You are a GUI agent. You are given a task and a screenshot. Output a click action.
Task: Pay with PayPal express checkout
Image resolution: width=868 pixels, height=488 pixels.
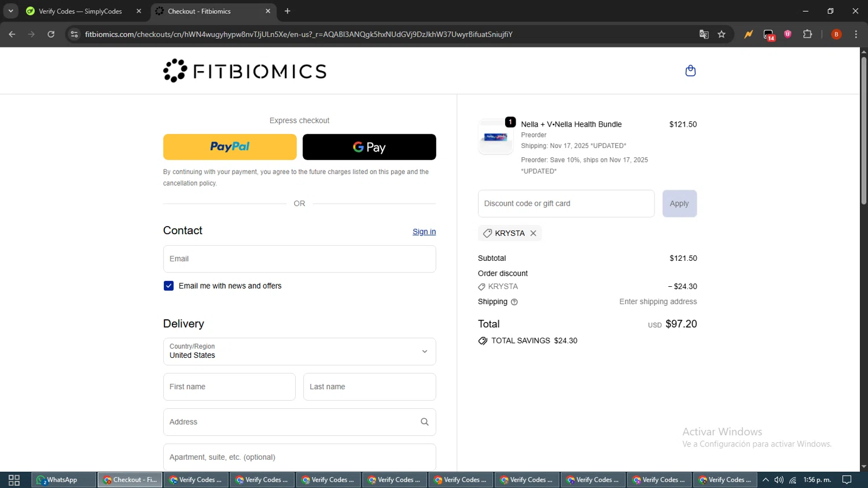230,147
